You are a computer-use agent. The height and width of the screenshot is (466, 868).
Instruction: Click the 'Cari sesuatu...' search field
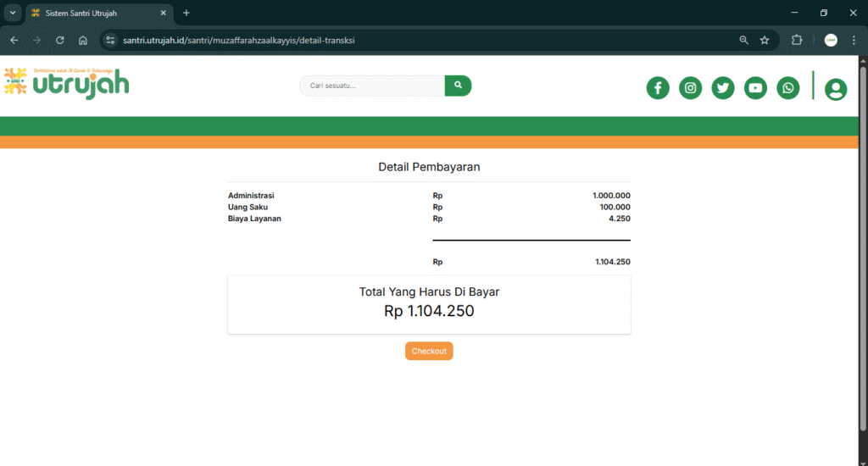pyautogui.click(x=371, y=86)
